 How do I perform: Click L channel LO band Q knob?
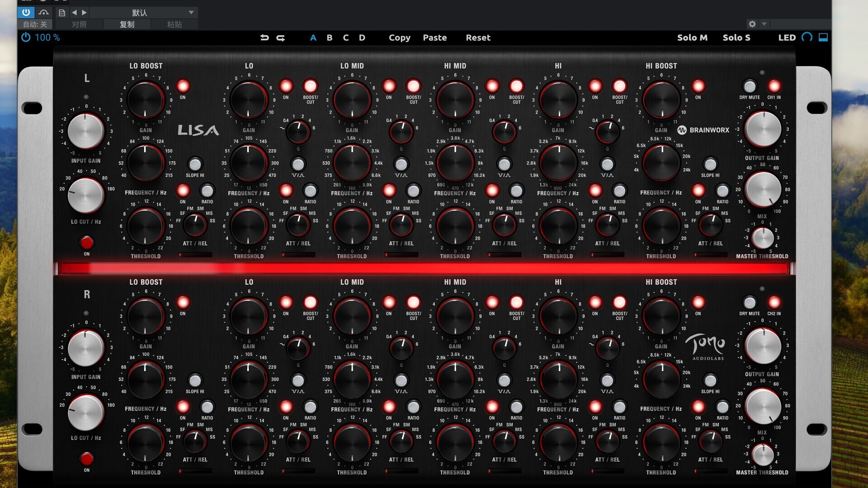point(298,132)
